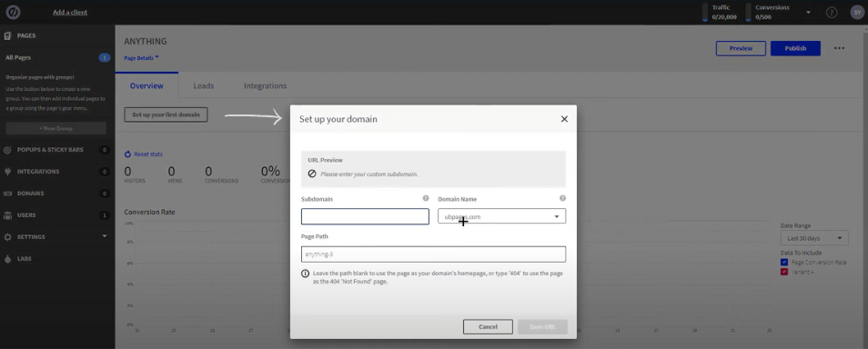
Task: Click the Domain Name help icon
Action: [x=562, y=198]
